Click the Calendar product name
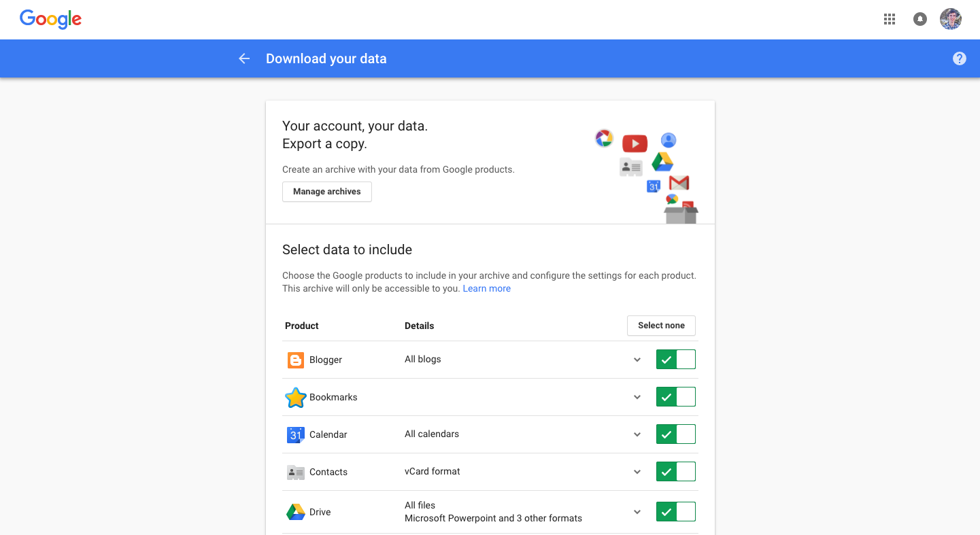Screen dimensions: 980x535 tap(328, 434)
